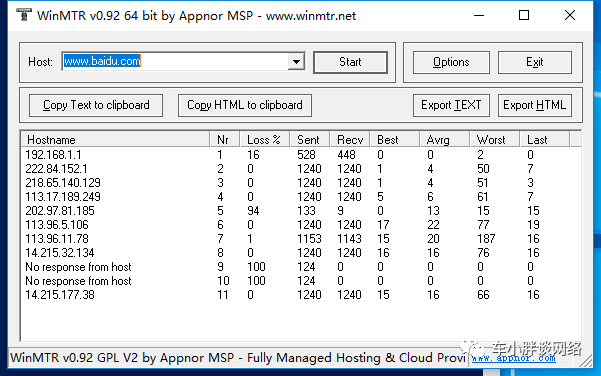Select row 113.96.5.106
The image size is (601, 376).
[x=300, y=225]
